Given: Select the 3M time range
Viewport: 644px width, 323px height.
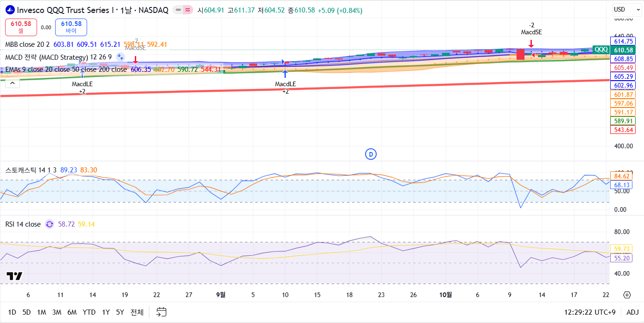Looking at the screenshot, I should click(57, 312).
